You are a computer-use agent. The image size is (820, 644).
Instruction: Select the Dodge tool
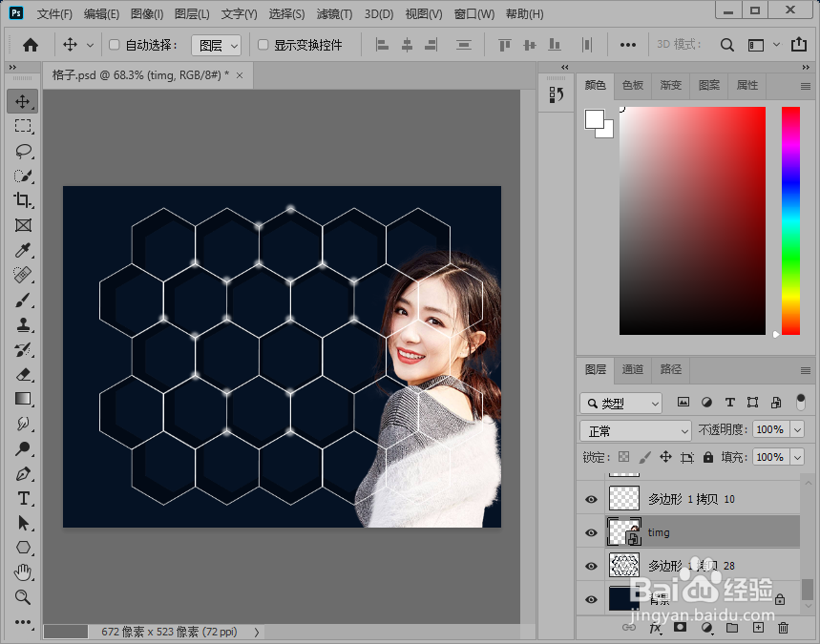[x=23, y=448]
